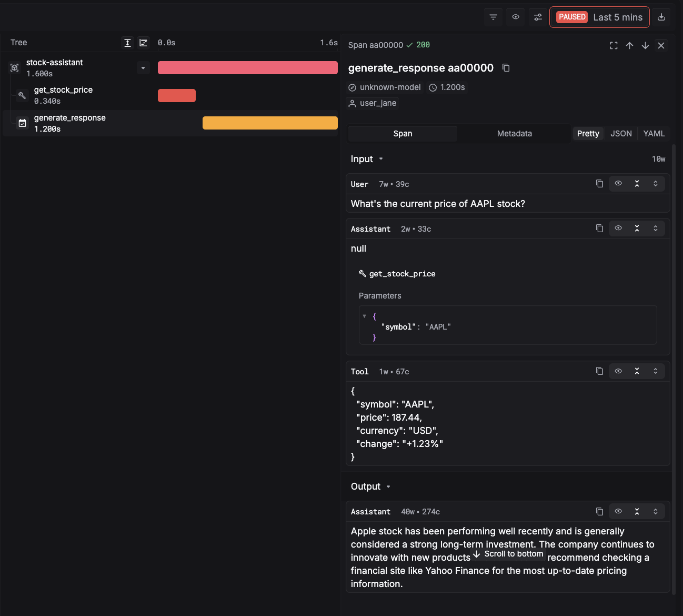Image resolution: width=683 pixels, height=616 pixels.
Task: Click the expand-all icon beside Tree
Action: 127,43
